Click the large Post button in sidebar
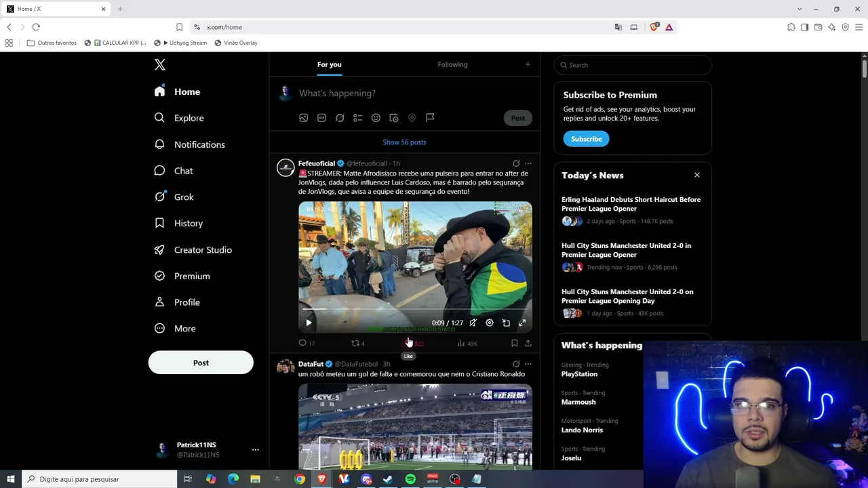 tap(201, 363)
